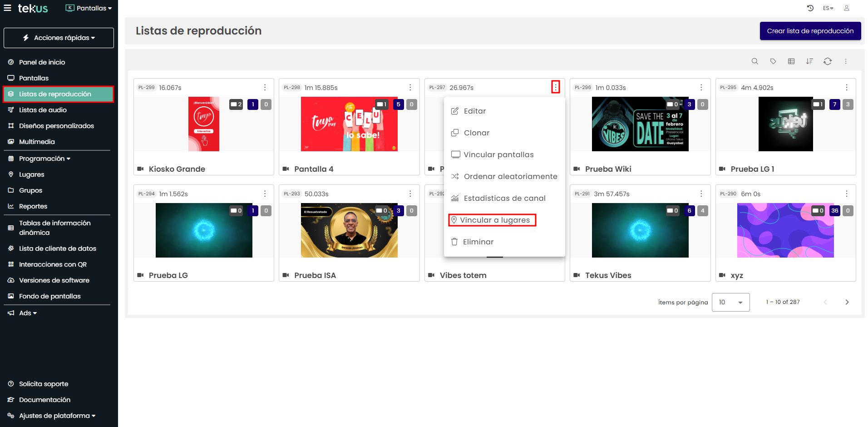Viewport: 868px width, 427px height.
Task: Open the items per page dropdown
Action: pos(730,302)
